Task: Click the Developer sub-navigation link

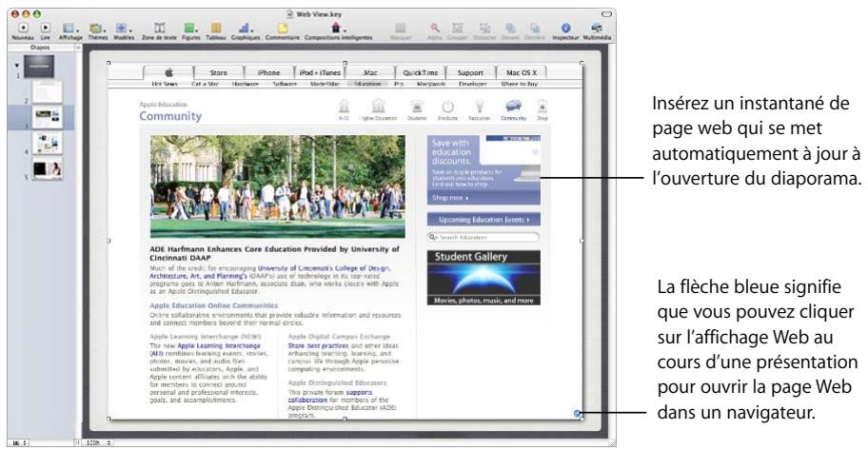Action: pos(473,84)
